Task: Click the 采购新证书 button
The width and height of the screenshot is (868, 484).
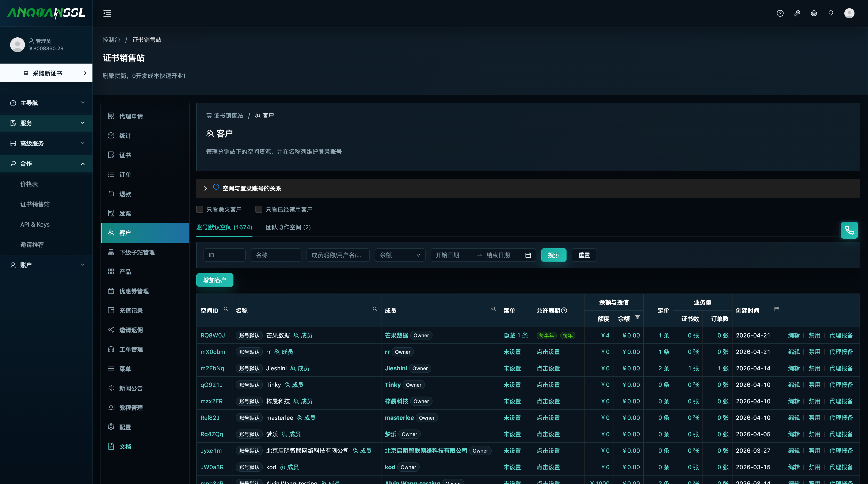Action: coord(46,73)
